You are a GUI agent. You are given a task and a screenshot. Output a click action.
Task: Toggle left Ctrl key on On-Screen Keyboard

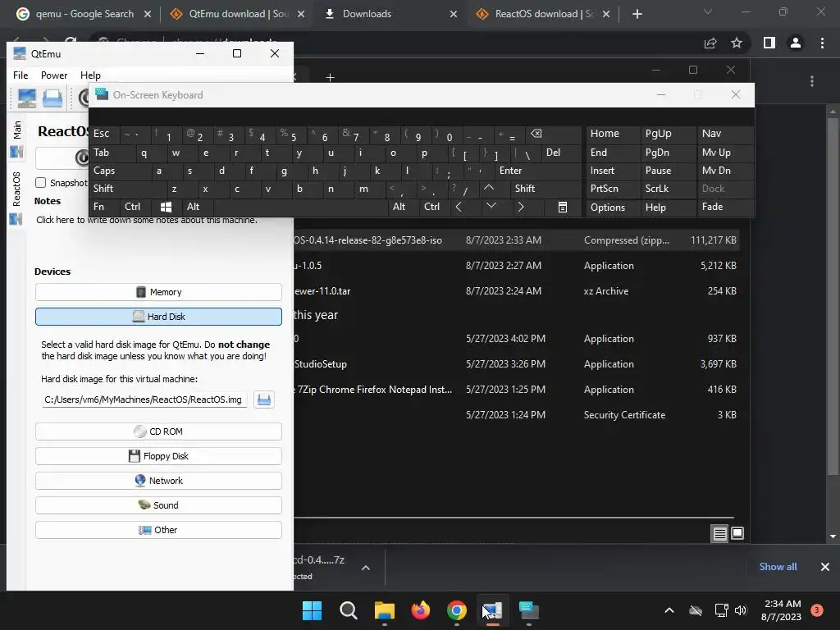click(x=136, y=207)
